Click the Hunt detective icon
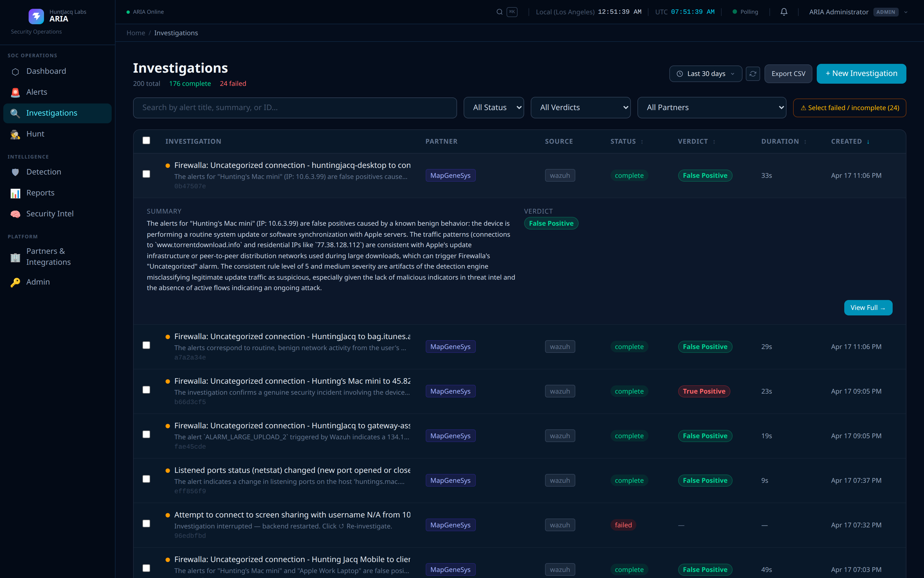 pyautogui.click(x=15, y=134)
